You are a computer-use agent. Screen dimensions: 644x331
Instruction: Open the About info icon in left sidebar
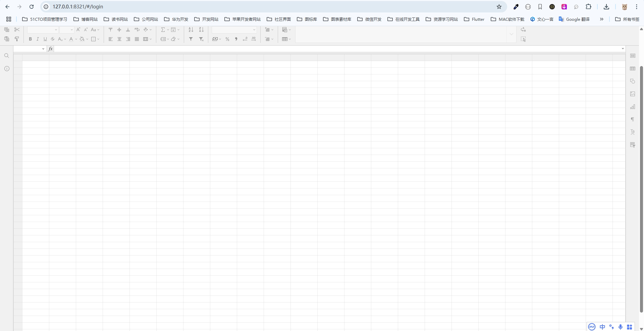click(7, 69)
